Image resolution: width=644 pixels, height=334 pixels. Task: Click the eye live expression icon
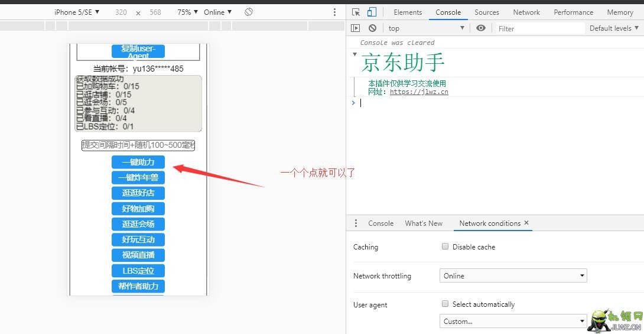[x=481, y=28]
